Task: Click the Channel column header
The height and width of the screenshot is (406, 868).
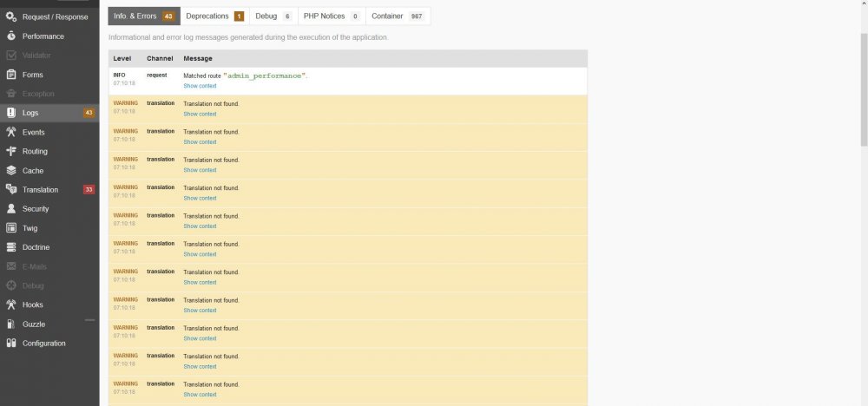Action: 160,59
